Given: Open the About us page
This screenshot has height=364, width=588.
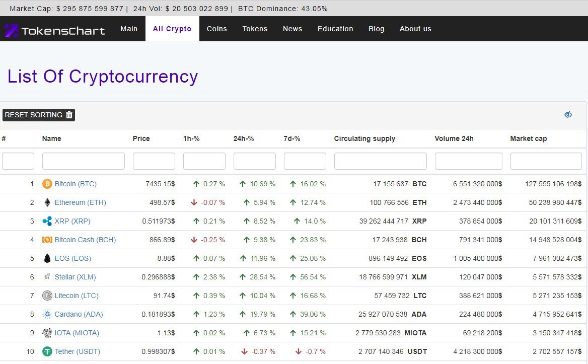Looking at the screenshot, I should pos(415,29).
